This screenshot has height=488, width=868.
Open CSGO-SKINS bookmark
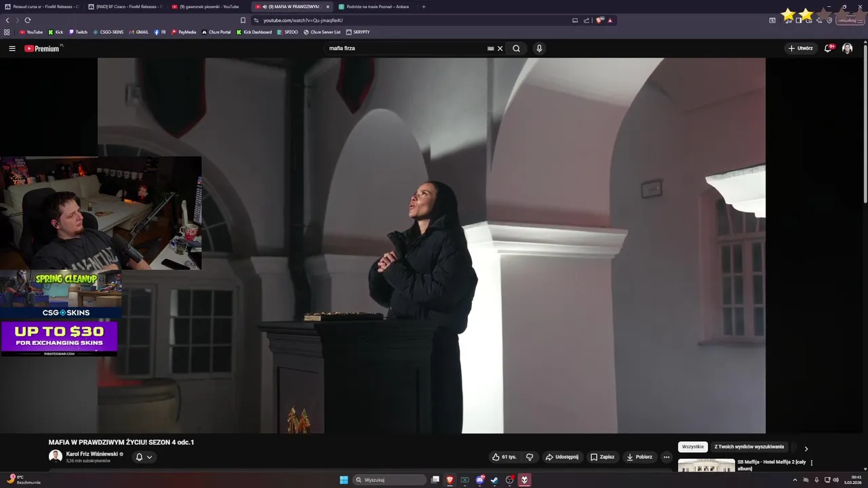(108, 32)
